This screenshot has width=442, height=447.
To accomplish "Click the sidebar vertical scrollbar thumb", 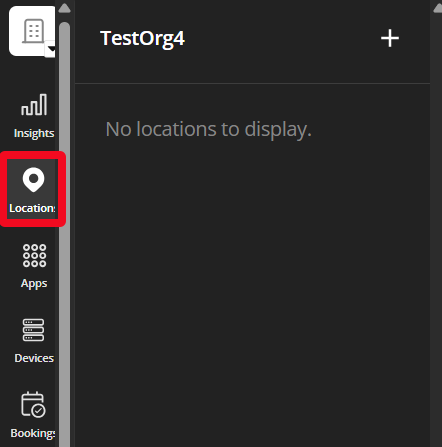I will point(64,233).
